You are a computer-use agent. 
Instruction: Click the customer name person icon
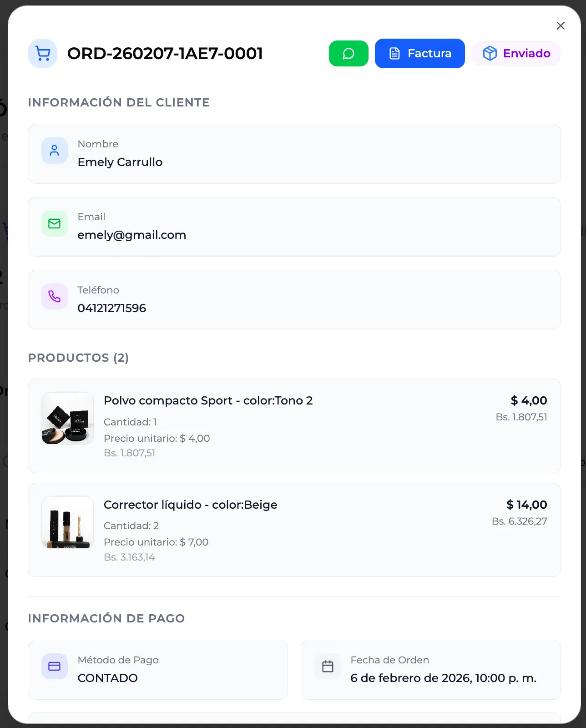click(55, 151)
